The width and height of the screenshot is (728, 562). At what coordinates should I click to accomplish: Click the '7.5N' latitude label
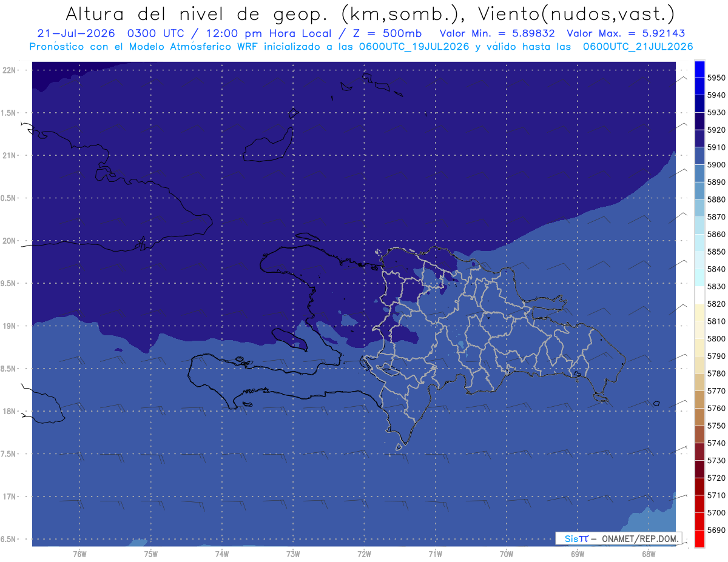(x=9, y=454)
